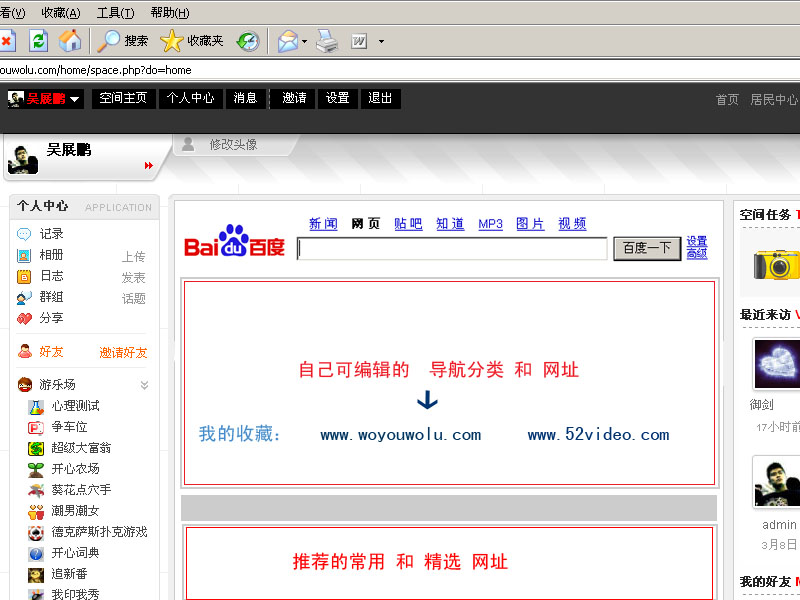This screenshot has width=800, height=600.
Task: Click the 话题 link next to 群组
Action: [133, 298]
